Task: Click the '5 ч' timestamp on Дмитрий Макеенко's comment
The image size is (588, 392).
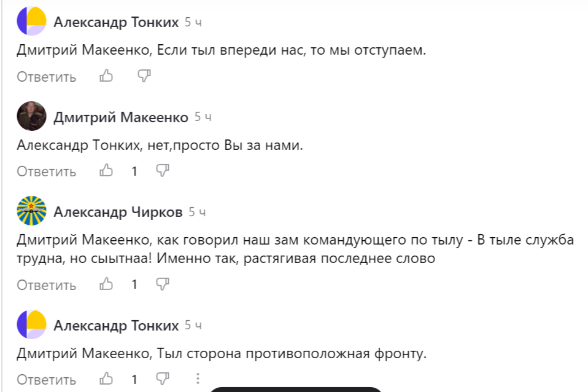Action: click(202, 116)
